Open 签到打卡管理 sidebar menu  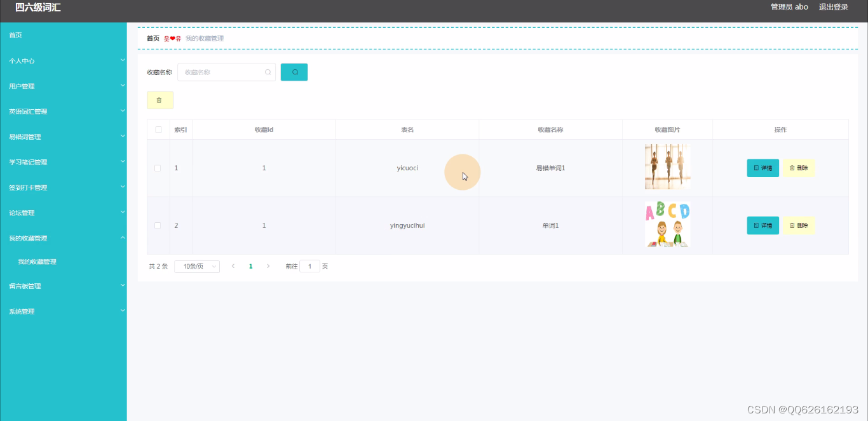(x=64, y=188)
